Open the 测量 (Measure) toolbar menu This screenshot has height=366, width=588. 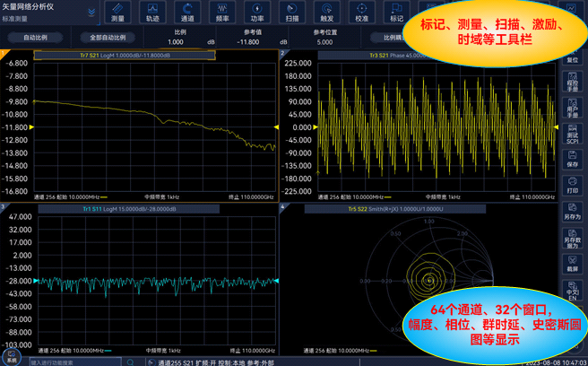[x=117, y=12]
